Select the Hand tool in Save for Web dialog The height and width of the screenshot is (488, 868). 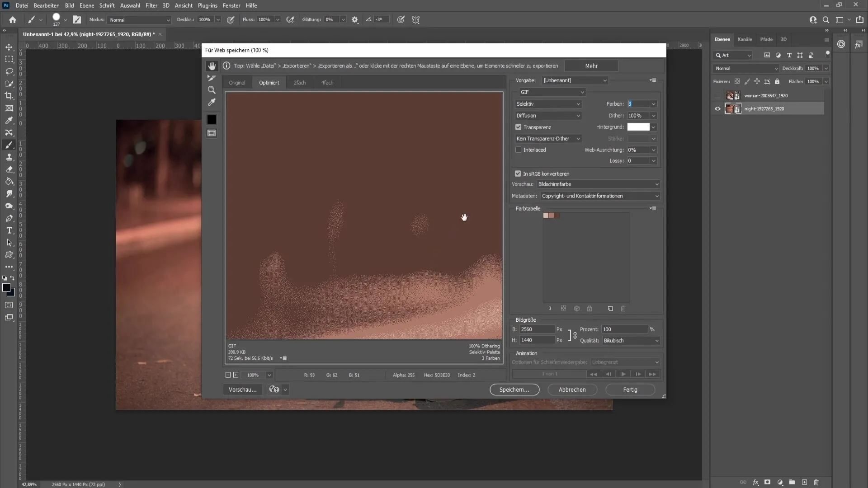point(212,66)
